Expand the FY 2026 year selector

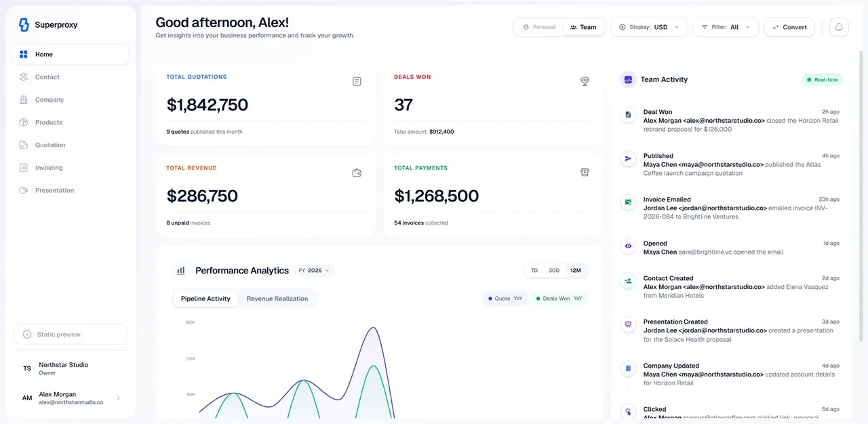click(x=314, y=270)
